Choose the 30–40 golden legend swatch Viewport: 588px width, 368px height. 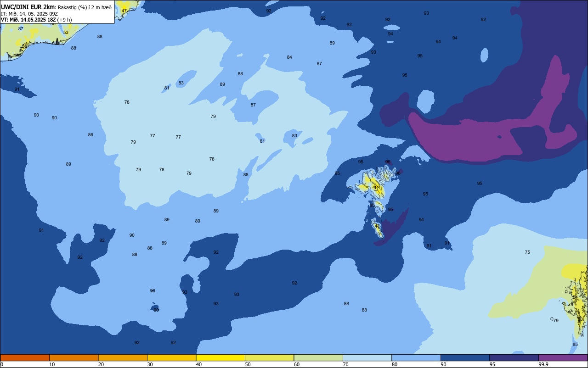(171, 357)
